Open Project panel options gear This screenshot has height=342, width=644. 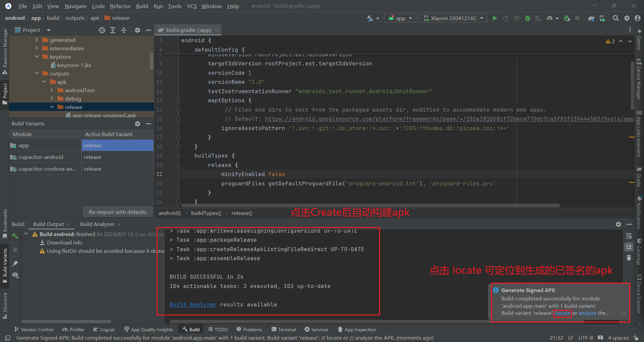(x=138, y=30)
